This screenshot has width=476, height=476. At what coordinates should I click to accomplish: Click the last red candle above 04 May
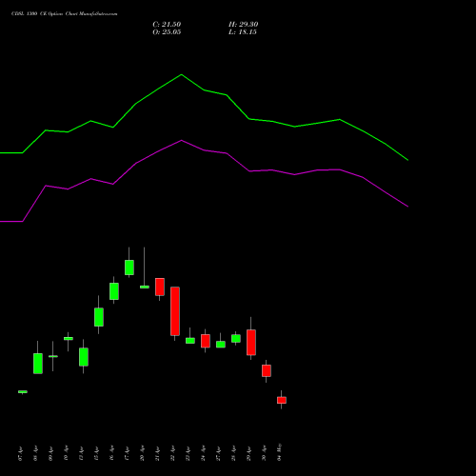(282, 400)
